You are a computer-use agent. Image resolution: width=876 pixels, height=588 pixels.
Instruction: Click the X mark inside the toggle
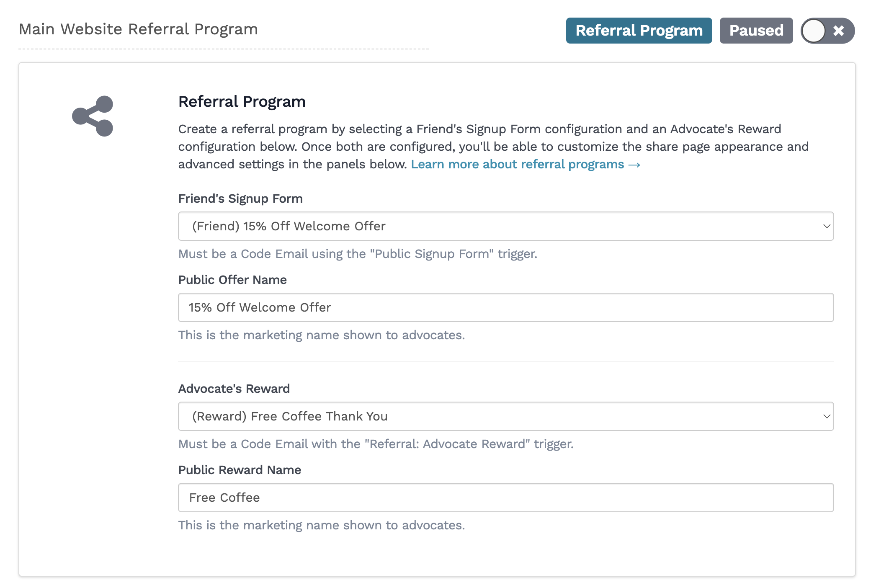(x=838, y=31)
